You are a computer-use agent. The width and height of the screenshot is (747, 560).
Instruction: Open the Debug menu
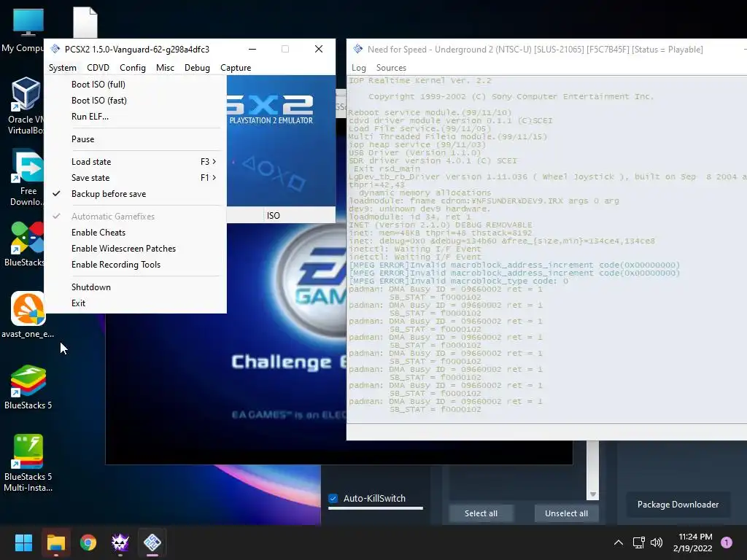tap(197, 68)
